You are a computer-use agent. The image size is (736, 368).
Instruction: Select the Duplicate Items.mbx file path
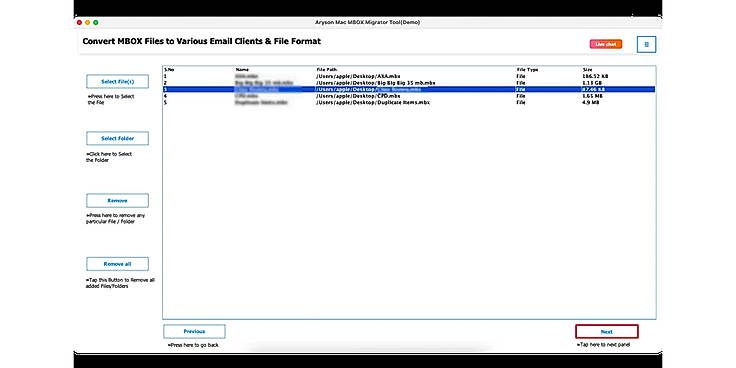pyautogui.click(x=373, y=102)
